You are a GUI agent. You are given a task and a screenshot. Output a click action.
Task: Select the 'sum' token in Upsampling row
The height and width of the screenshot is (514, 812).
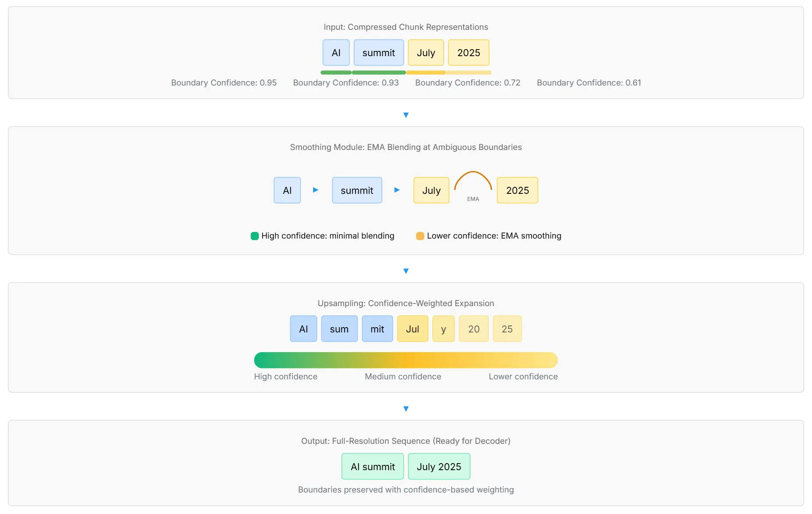click(339, 329)
